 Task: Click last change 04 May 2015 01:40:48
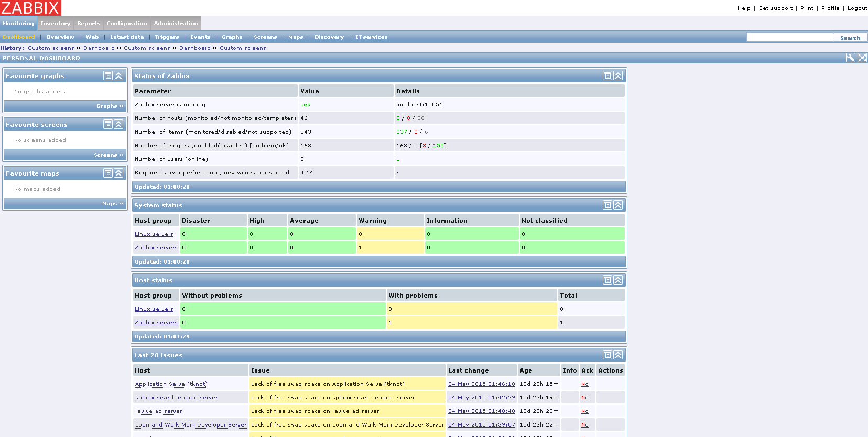482,411
